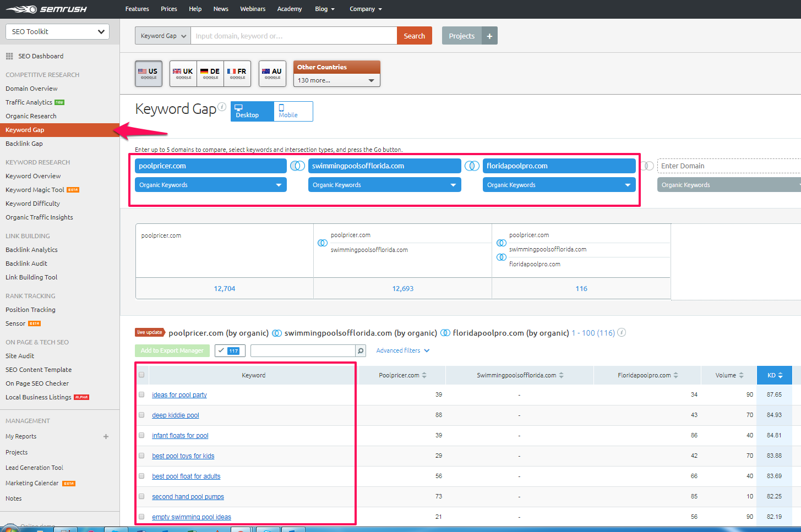
Task: Click the main domain or keyword search field
Action: pyautogui.click(x=294, y=36)
